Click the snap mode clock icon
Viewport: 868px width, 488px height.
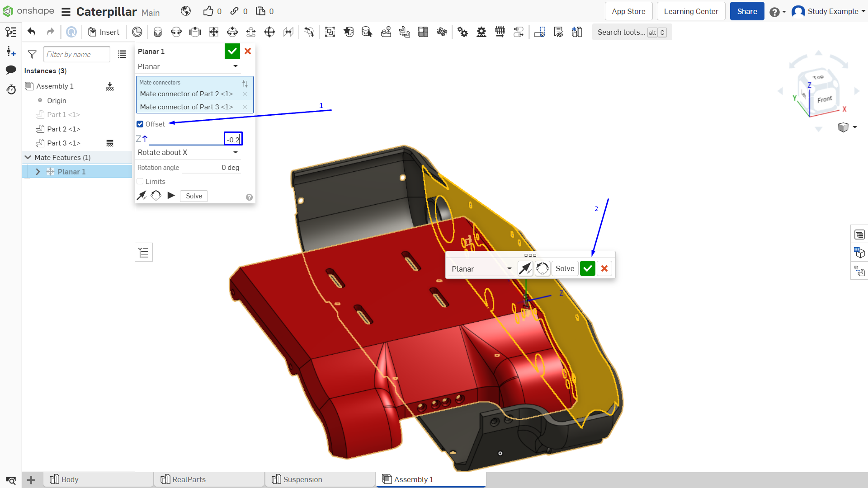137,32
